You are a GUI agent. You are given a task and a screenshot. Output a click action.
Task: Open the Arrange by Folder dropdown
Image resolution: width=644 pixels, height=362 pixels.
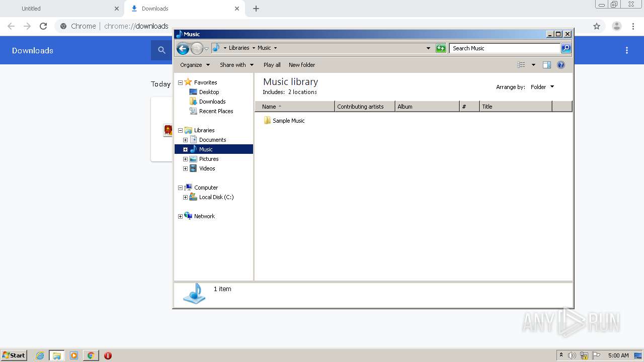[x=542, y=87]
